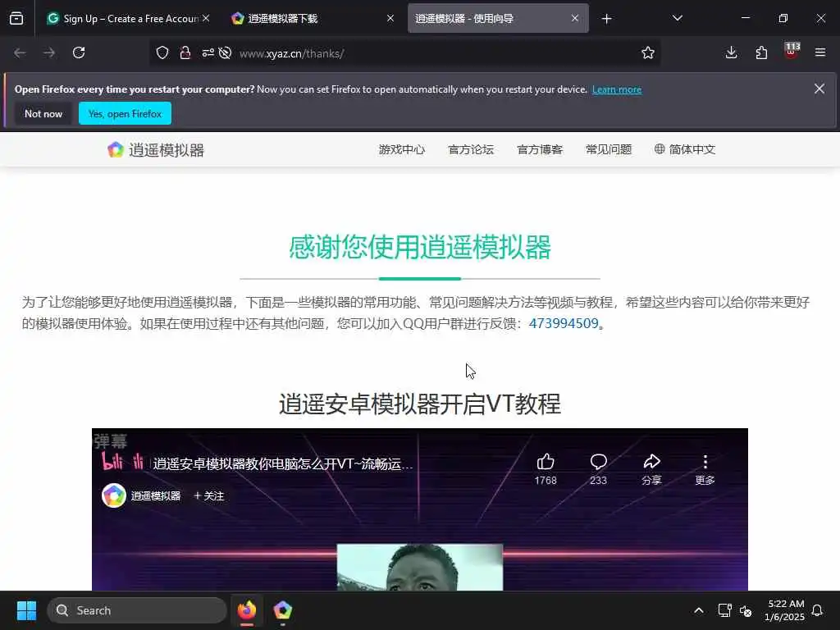Click the 逍遥模拟器 site logo
Screen dimensions: 840x630
point(156,150)
